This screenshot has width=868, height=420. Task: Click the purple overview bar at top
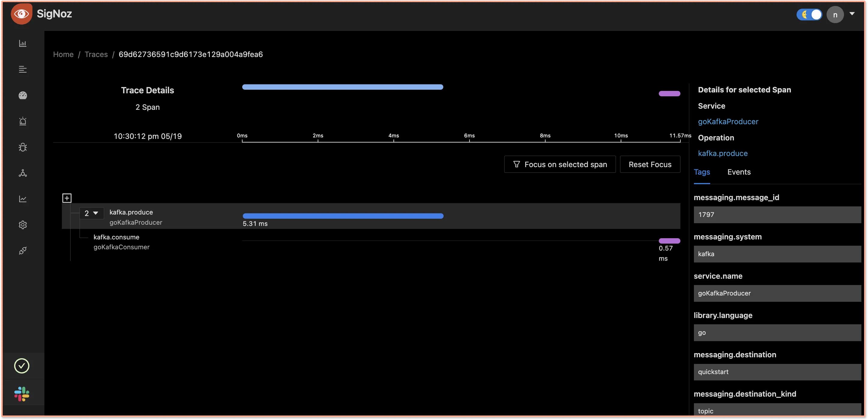pos(669,94)
